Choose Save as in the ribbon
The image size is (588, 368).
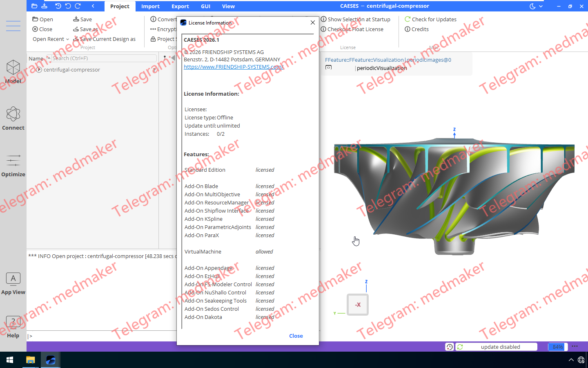point(85,29)
